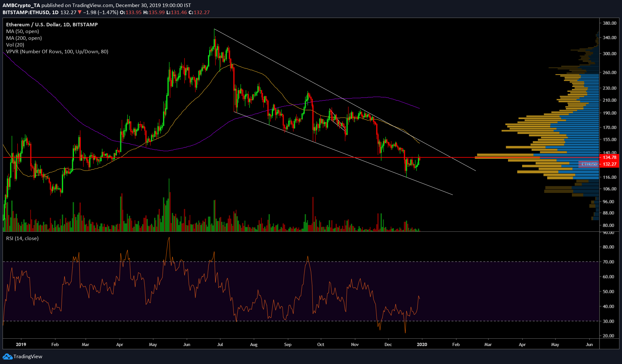Click the 80.00 price axis label

[x=609, y=225]
